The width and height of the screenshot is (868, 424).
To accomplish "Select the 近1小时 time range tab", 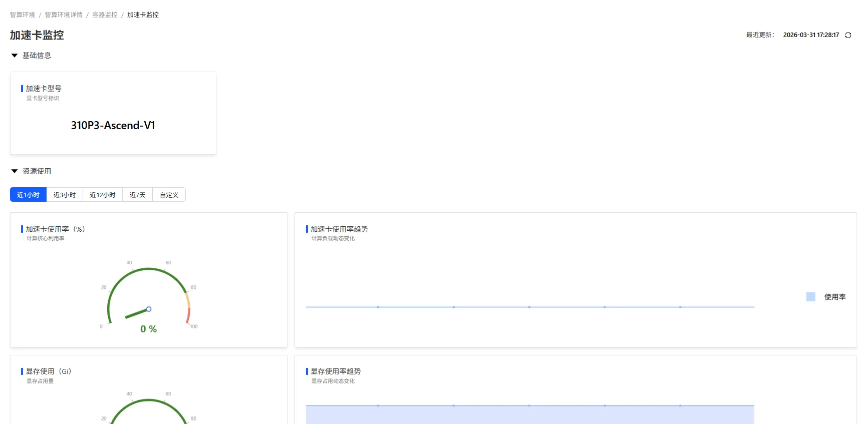I will tap(28, 195).
